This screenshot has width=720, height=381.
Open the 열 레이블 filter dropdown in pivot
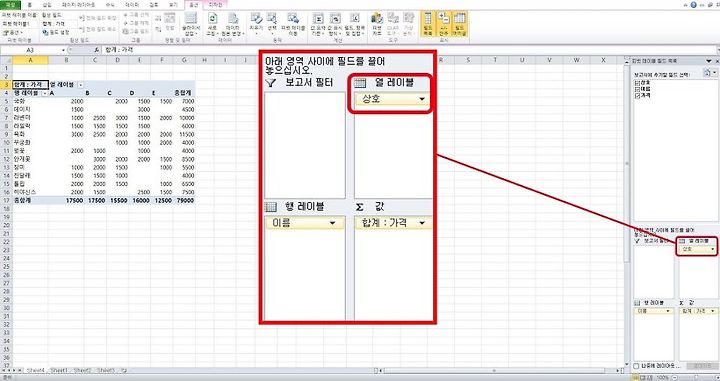pyautogui.click(x=80, y=85)
